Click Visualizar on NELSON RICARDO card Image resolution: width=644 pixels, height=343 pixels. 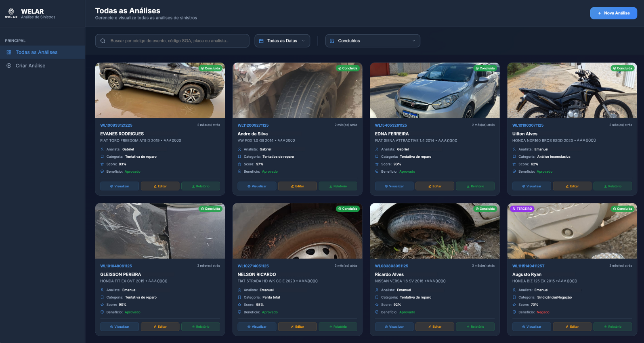tap(257, 326)
